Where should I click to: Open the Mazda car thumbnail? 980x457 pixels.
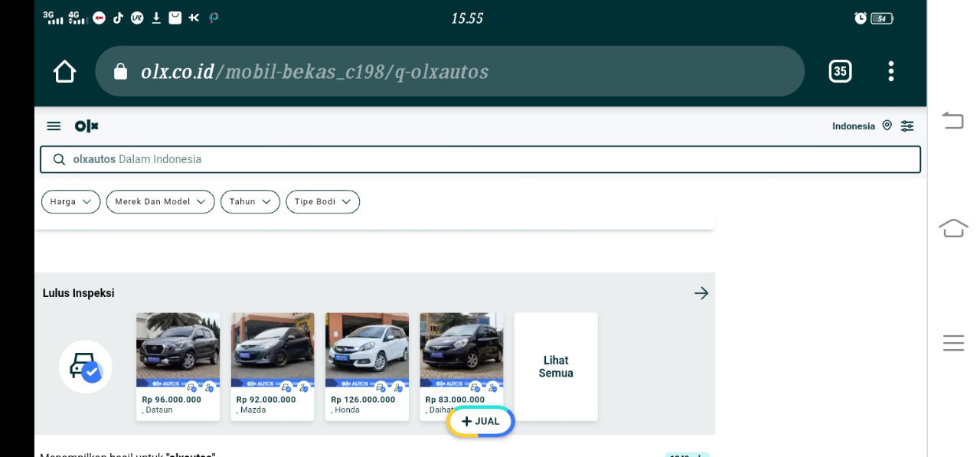coord(273,350)
